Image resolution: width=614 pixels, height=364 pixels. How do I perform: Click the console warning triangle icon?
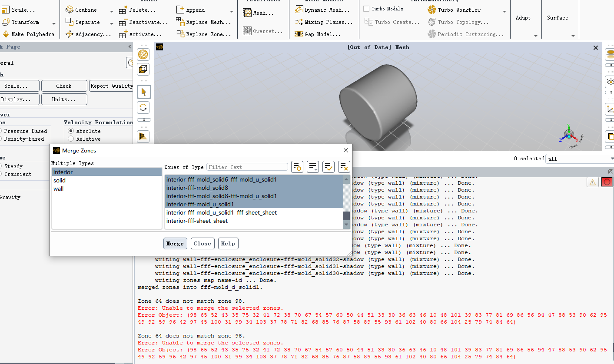593,182
